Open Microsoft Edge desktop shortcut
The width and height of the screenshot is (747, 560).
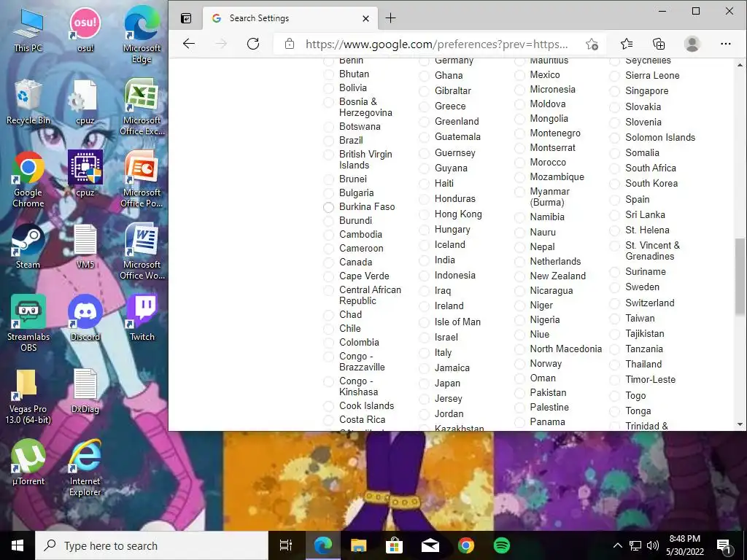coord(142,35)
